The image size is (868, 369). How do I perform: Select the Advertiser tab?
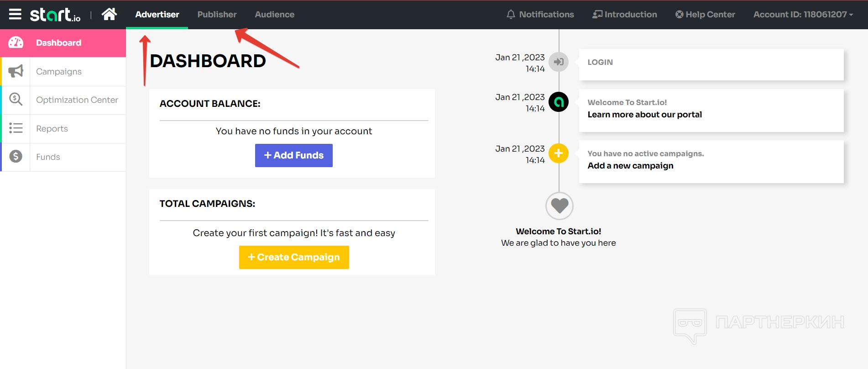pyautogui.click(x=157, y=15)
